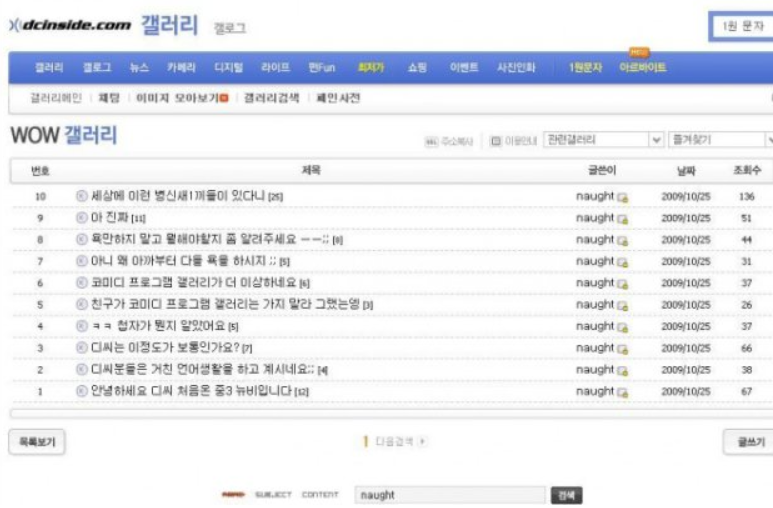Click the 날짜 column header
This screenshot has height=508, width=773.
click(x=686, y=171)
